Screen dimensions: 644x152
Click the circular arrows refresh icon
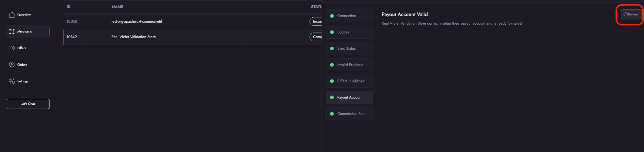[x=626, y=14]
